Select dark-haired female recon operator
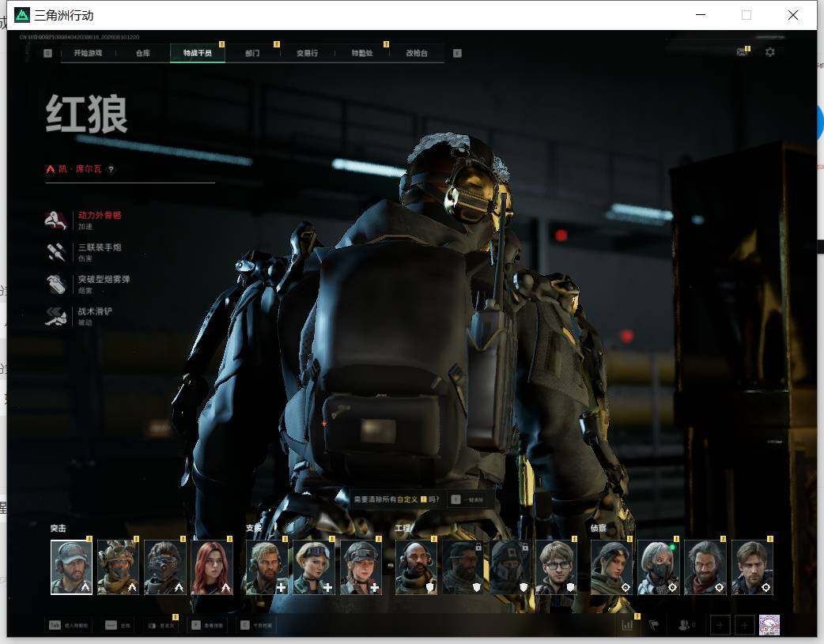The image size is (824, 644). (611, 567)
